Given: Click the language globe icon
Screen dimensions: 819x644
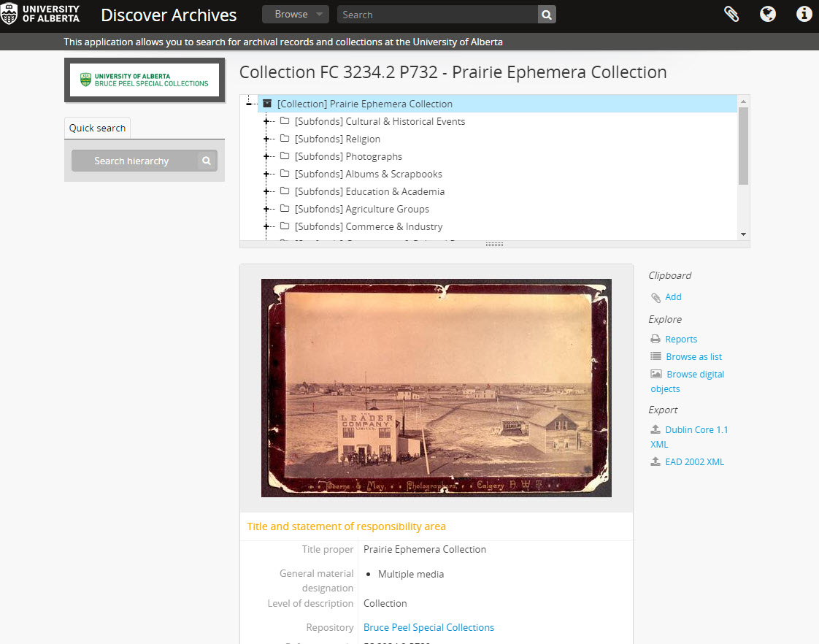Looking at the screenshot, I should click(768, 14).
